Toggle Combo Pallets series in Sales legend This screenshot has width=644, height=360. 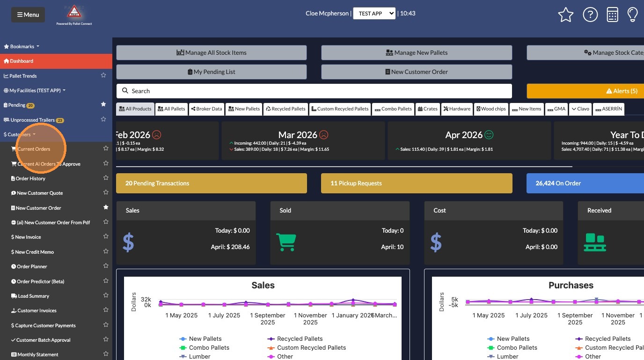(x=204, y=347)
